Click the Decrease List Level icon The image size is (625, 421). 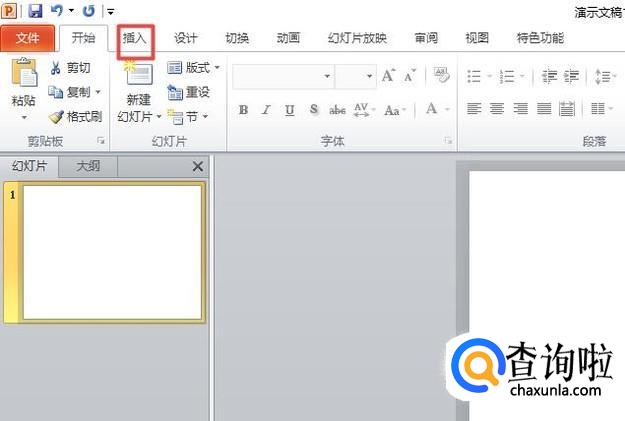549,76
